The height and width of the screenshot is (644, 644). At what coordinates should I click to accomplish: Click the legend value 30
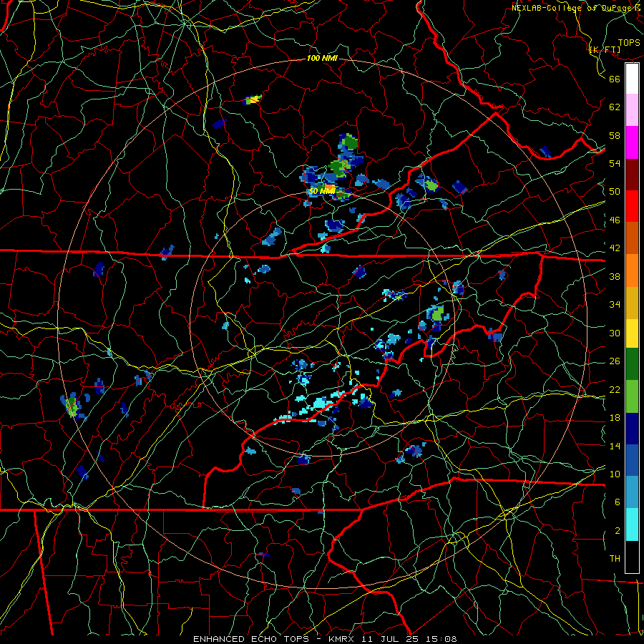click(x=615, y=333)
